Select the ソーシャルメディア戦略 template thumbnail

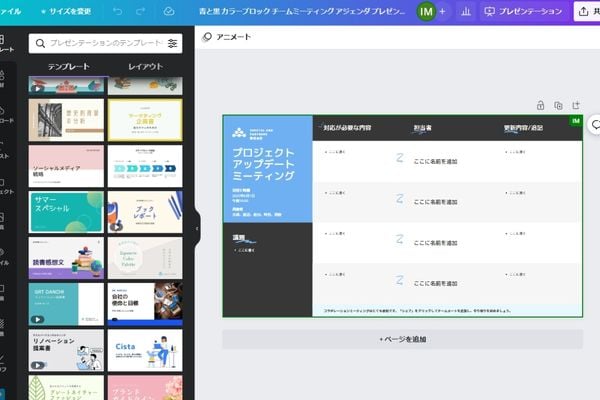(x=66, y=166)
